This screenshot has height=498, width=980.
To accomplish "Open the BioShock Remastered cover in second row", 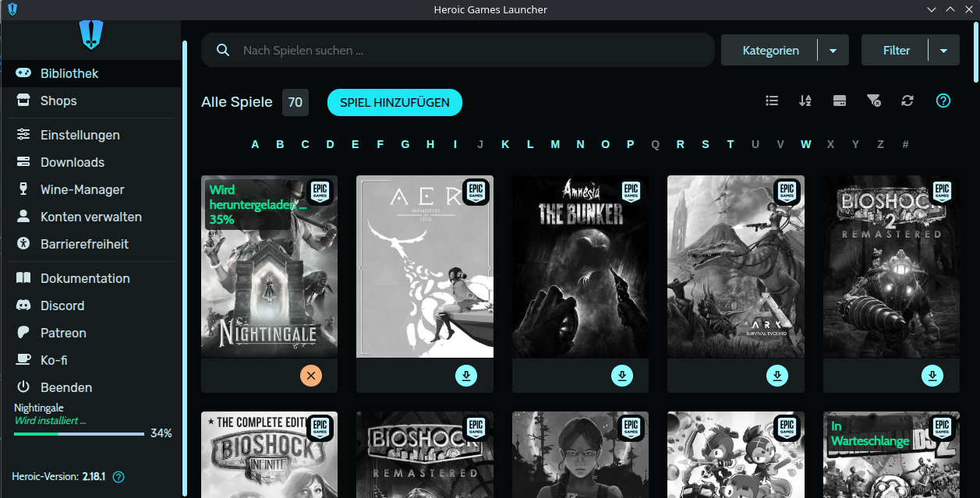I will point(425,455).
